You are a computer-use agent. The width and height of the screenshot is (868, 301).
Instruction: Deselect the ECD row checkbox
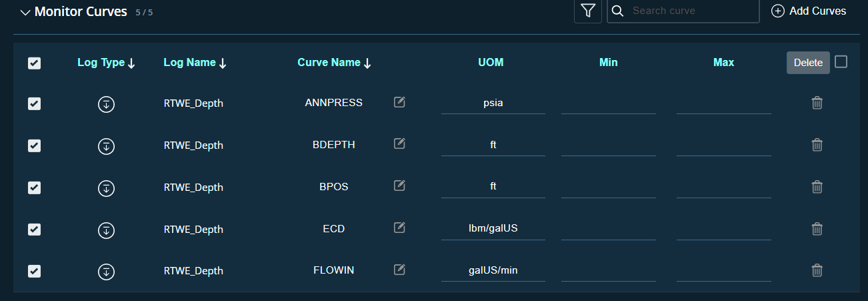(35, 230)
